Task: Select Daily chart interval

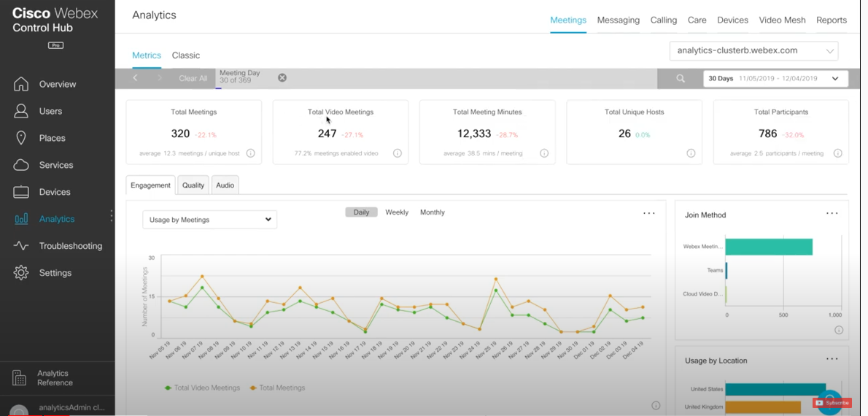Action: click(x=361, y=212)
